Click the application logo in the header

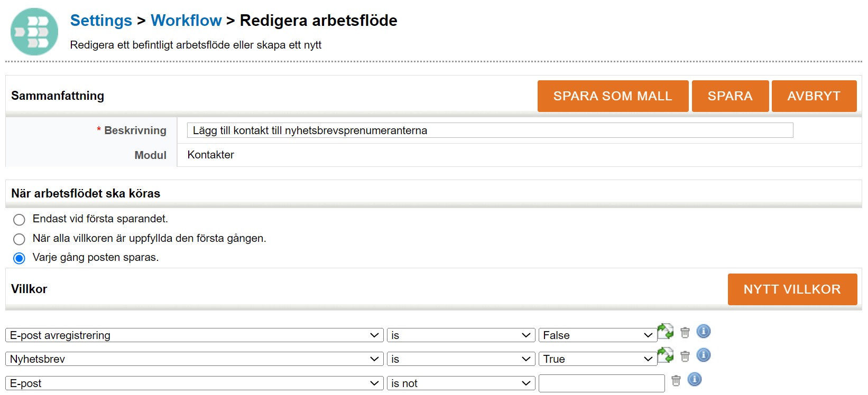[x=34, y=32]
